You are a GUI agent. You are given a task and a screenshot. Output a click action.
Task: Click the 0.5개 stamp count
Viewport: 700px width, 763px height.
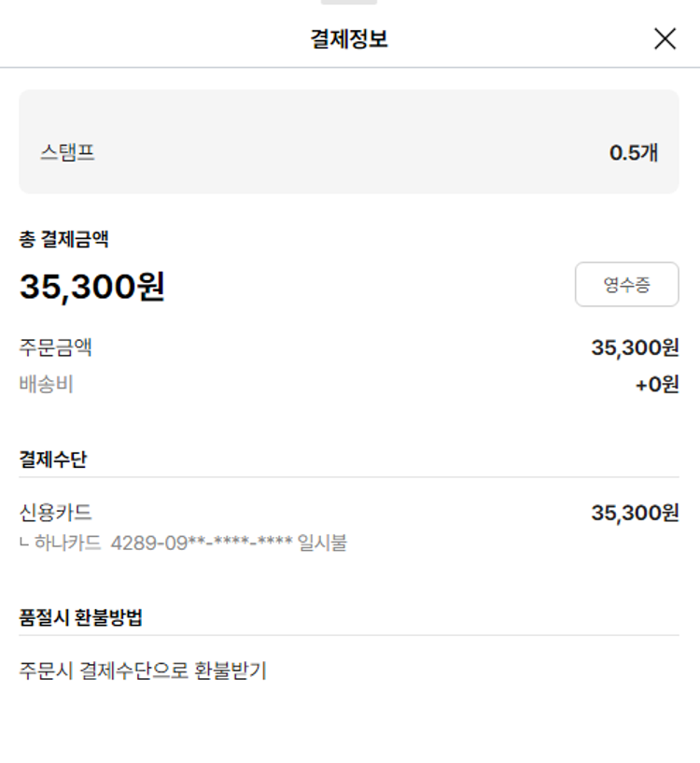(x=634, y=153)
